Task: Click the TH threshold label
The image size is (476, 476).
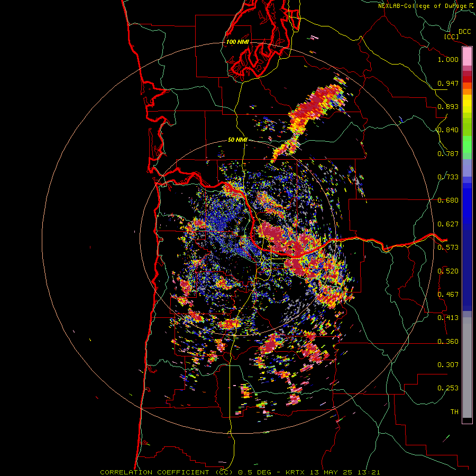Action: 454,412
